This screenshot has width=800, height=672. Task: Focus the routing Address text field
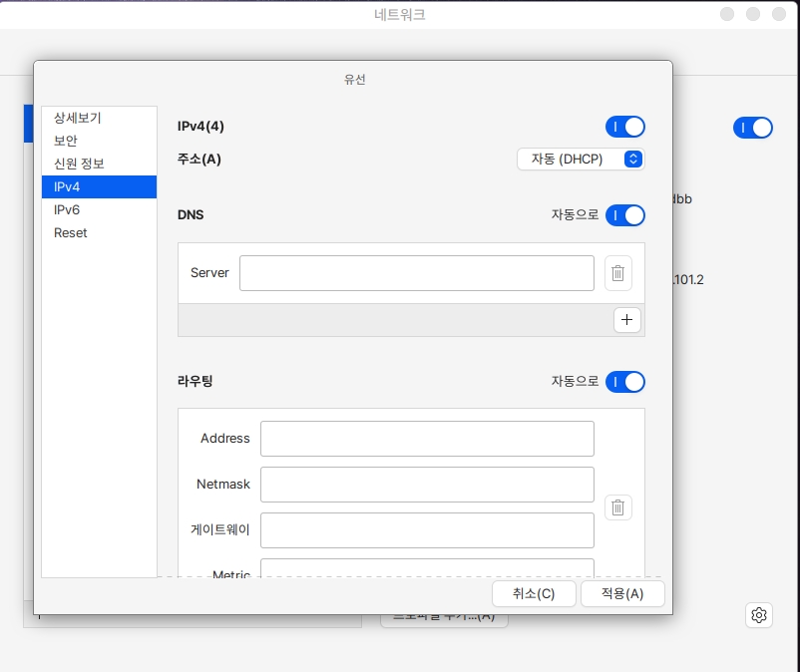427,439
